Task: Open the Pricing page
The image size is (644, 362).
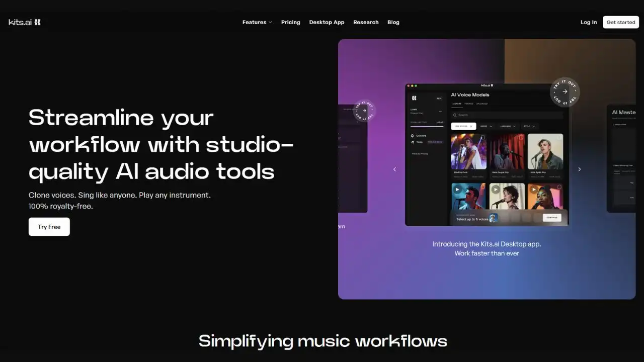Action: [290, 22]
